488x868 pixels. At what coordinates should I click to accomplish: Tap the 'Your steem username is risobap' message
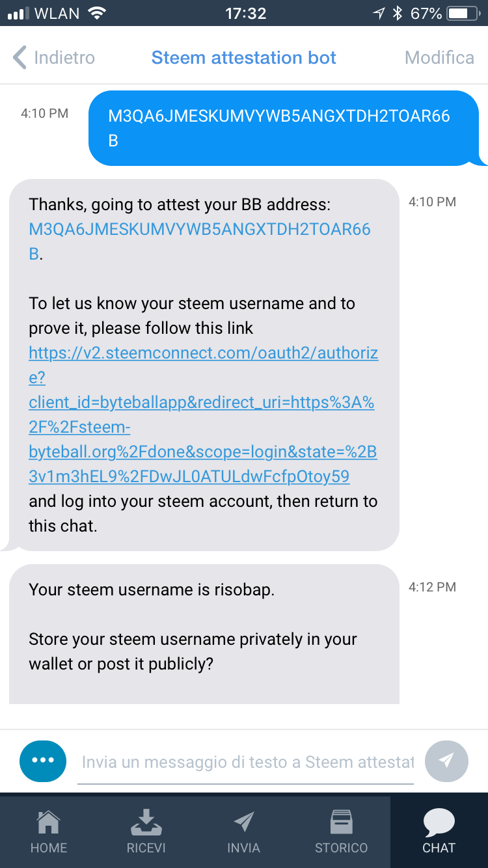[x=152, y=590]
